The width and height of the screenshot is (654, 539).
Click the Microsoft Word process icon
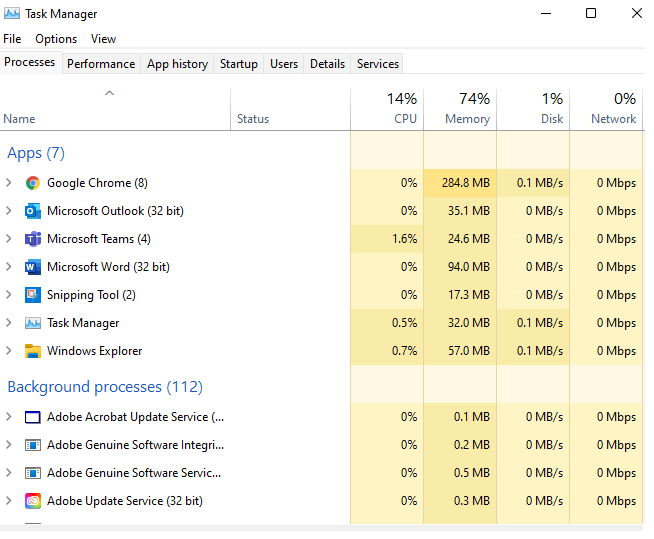(x=32, y=267)
